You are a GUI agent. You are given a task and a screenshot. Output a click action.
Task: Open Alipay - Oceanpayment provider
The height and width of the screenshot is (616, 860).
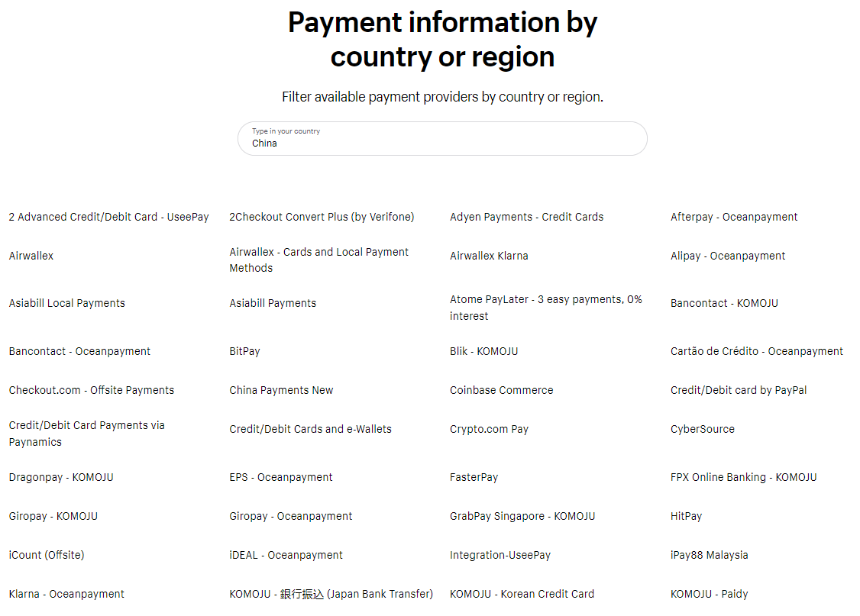(x=727, y=256)
